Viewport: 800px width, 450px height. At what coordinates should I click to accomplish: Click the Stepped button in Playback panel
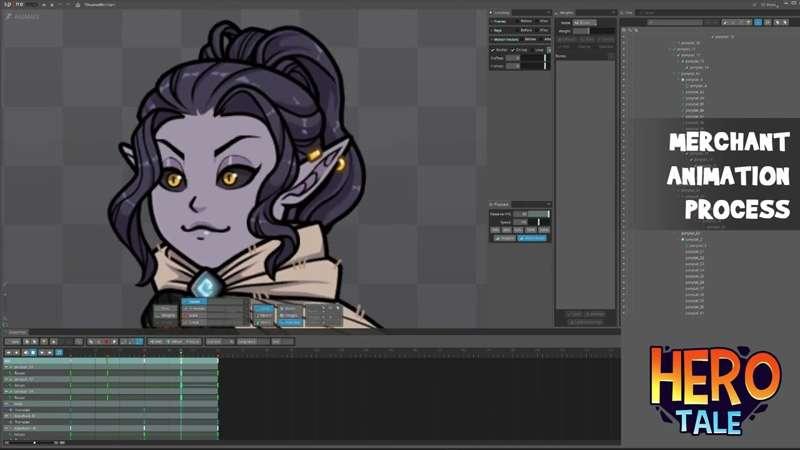504,238
